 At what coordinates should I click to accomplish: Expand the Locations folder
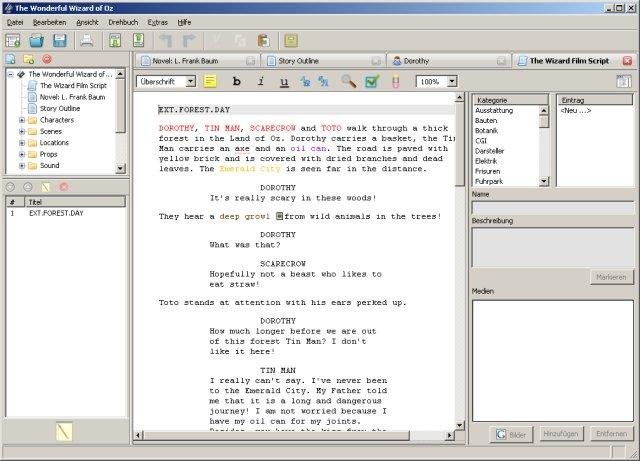click(x=22, y=143)
